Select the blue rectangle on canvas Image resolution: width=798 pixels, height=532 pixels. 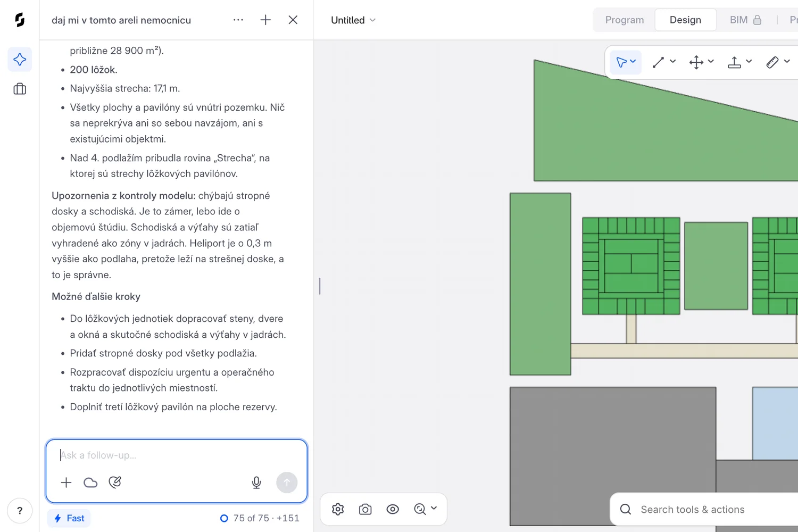tap(775, 423)
